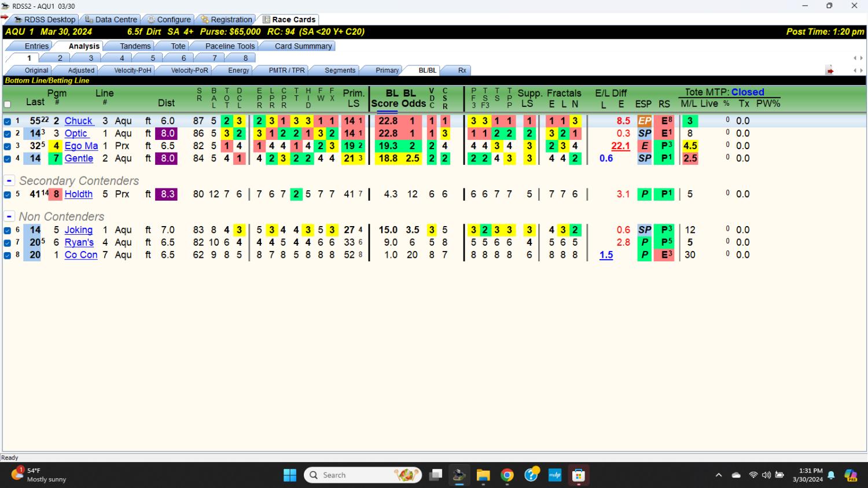Screen dimensions: 868x488
Task: Click the BL Score column header
Action: click(384, 98)
